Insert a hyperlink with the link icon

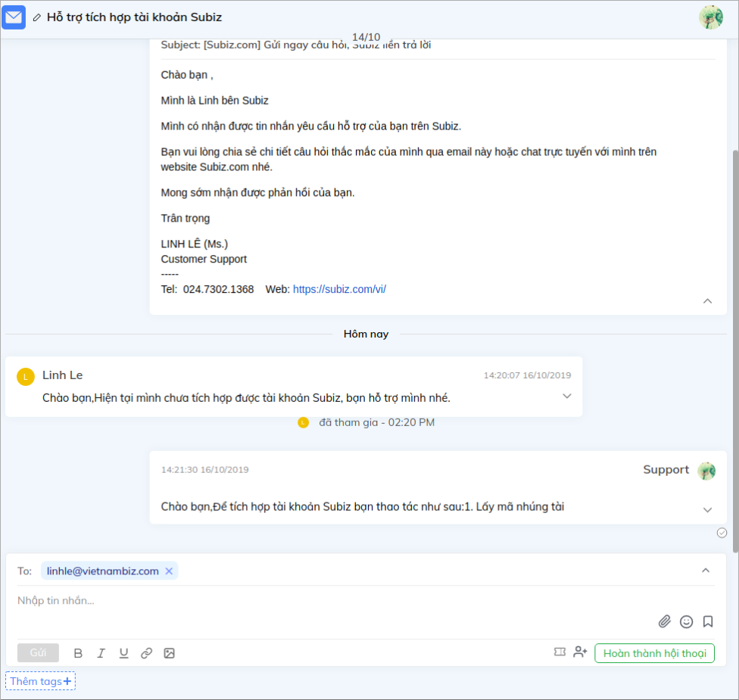point(147,652)
